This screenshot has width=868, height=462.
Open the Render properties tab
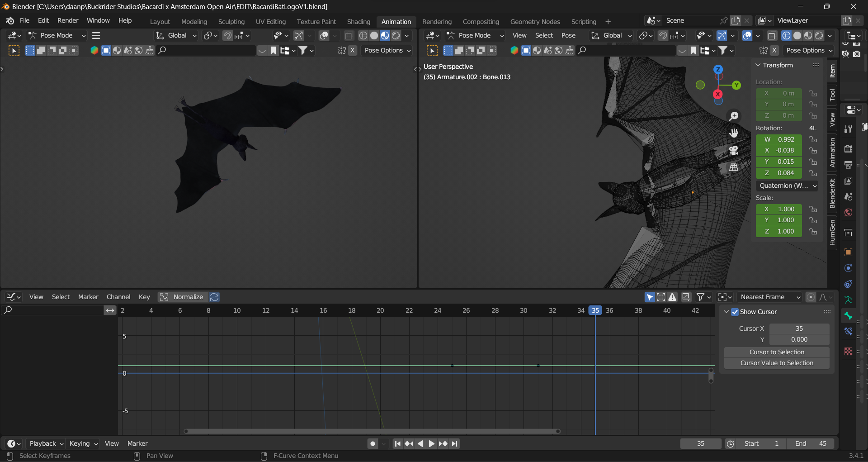click(848, 148)
